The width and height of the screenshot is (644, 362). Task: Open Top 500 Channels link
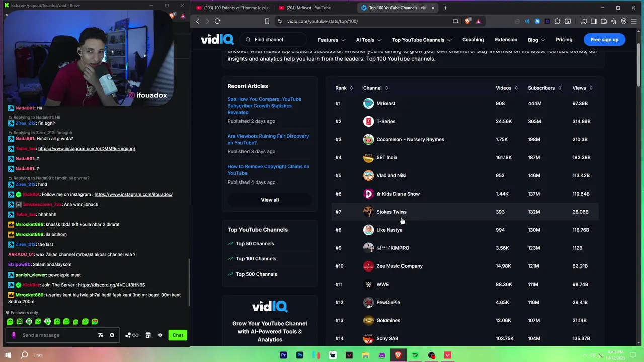(256, 274)
